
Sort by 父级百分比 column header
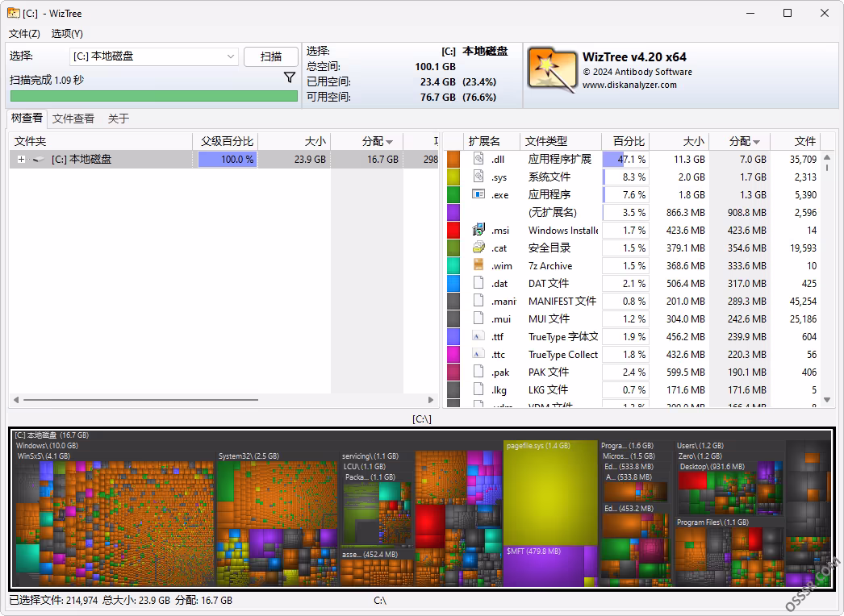tap(226, 141)
